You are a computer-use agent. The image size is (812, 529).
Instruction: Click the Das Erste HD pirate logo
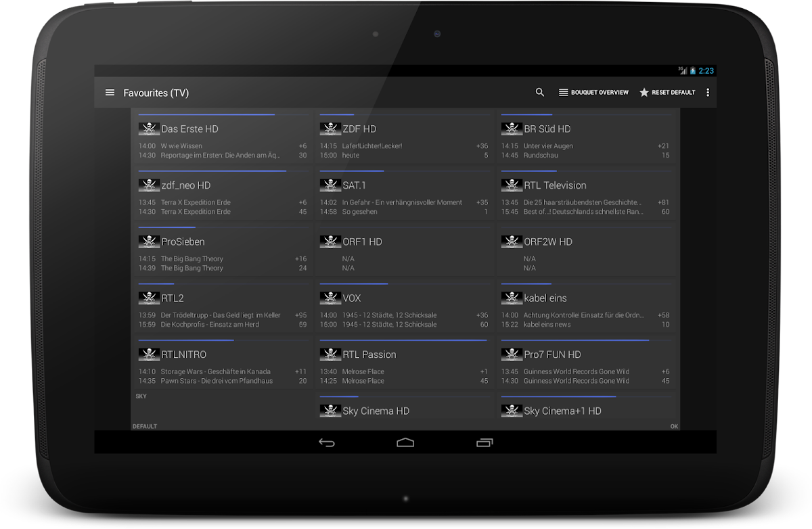click(x=149, y=129)
